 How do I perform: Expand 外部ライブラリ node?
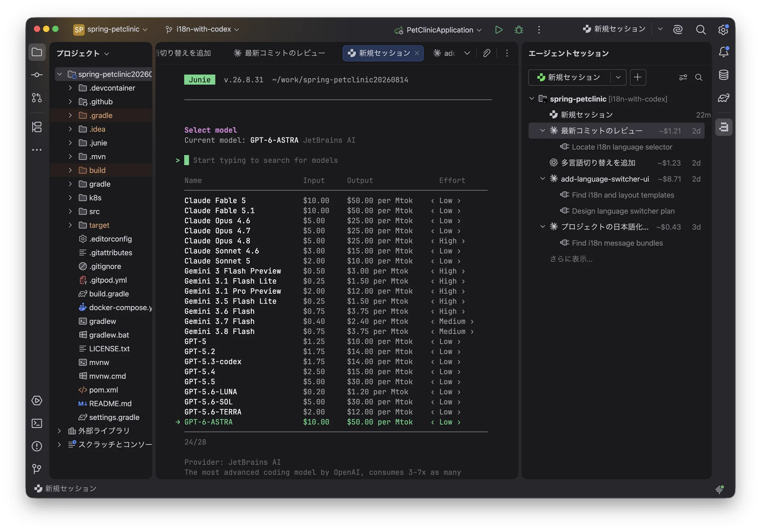pos(59,431)
